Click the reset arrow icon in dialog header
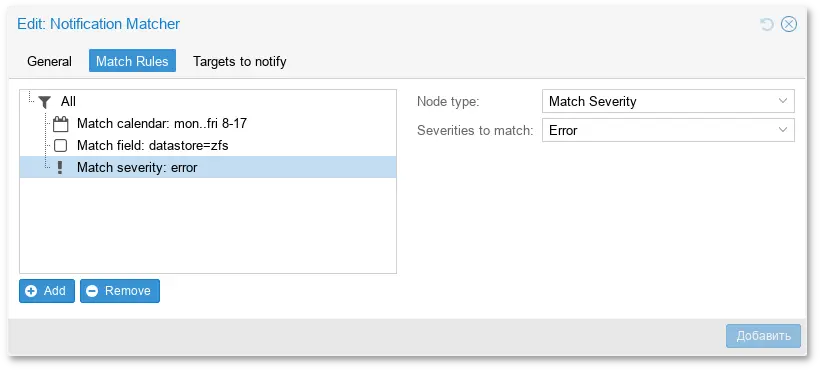Screen dimensions: 820x370 (767, 24)
